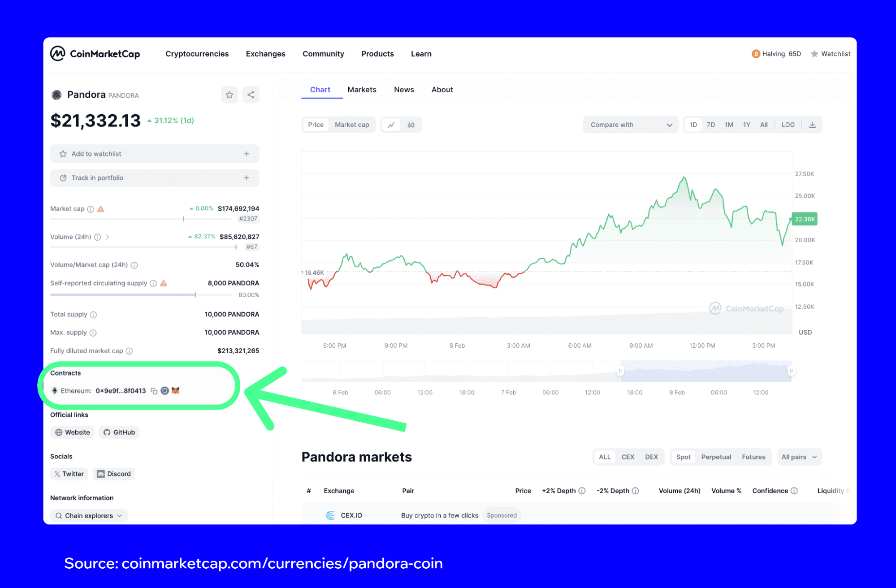Click the +2% Depth info icon
Screen dimensions: 896x588
(x=582, y=491)
